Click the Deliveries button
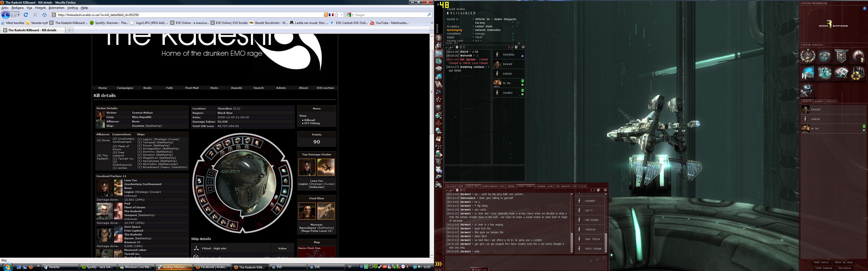 click(x=845, y=268)
